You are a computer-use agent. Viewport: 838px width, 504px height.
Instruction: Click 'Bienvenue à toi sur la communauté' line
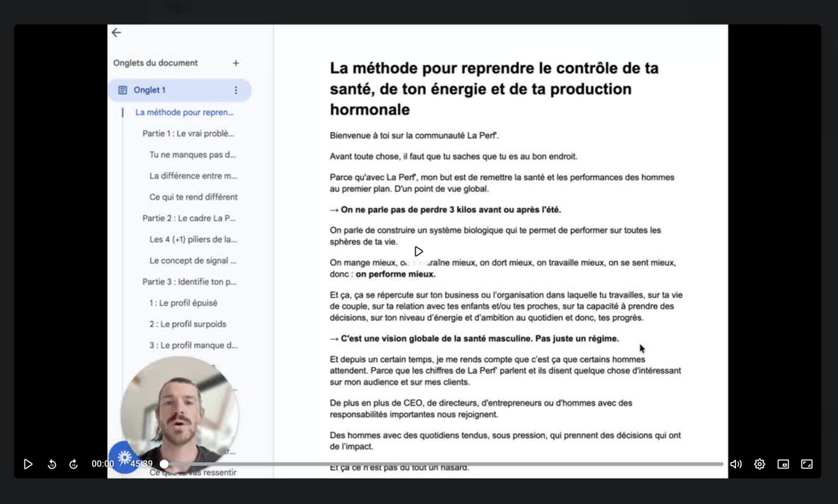[x=415, y=135]
